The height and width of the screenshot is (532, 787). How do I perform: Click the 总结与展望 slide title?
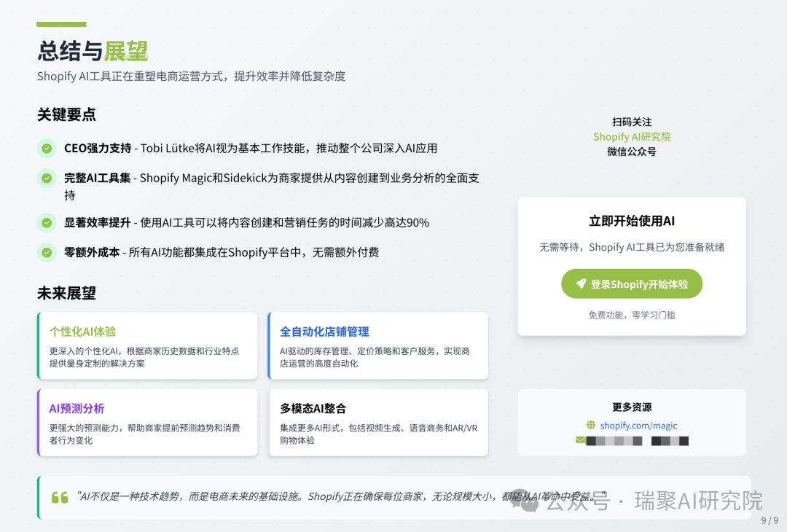(x=93, y=51)
